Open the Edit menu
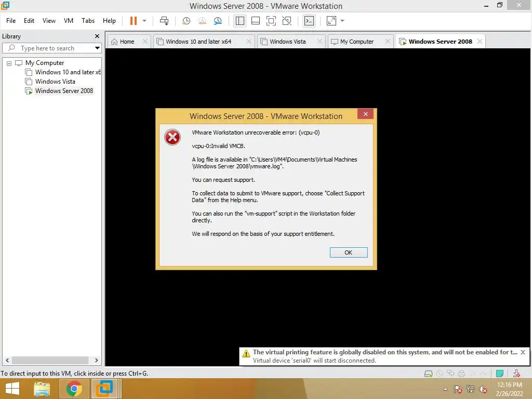 (x=29, y=21)
